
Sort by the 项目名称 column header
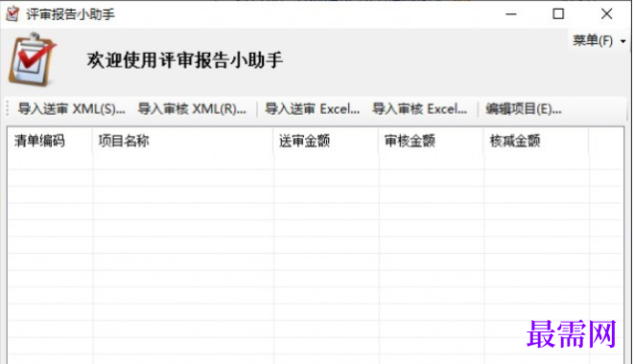coord(183,141)
